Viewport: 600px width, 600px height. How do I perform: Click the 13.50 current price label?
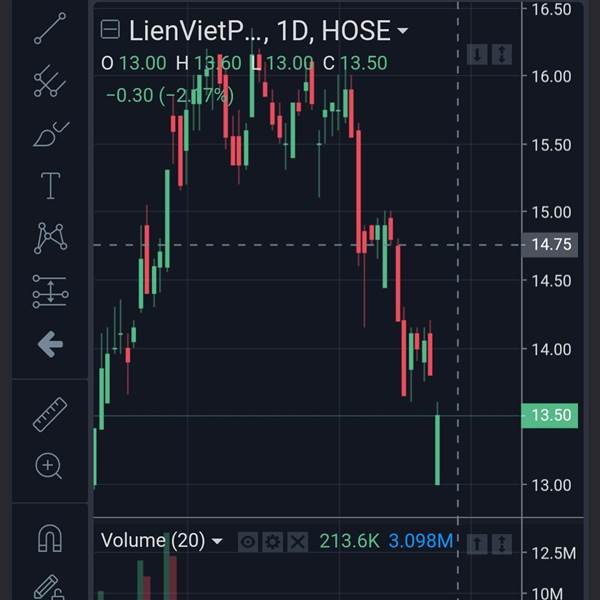click(x=550, y=416)
